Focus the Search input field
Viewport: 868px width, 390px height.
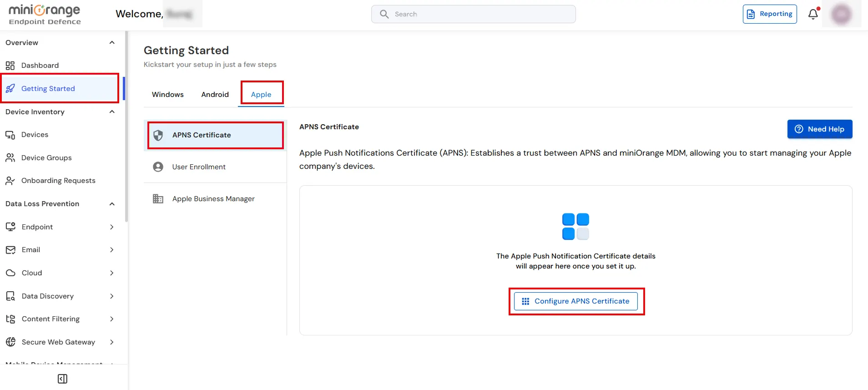[x=474, y=14]
